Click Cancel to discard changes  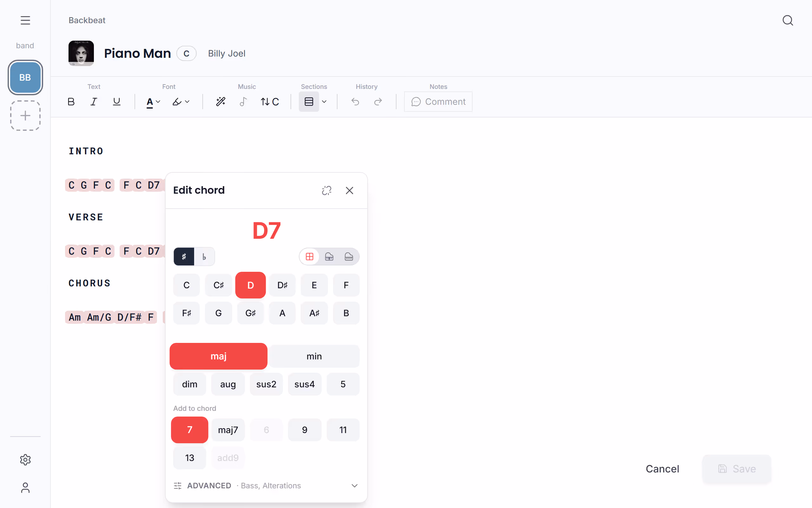(x=662, y=469)
